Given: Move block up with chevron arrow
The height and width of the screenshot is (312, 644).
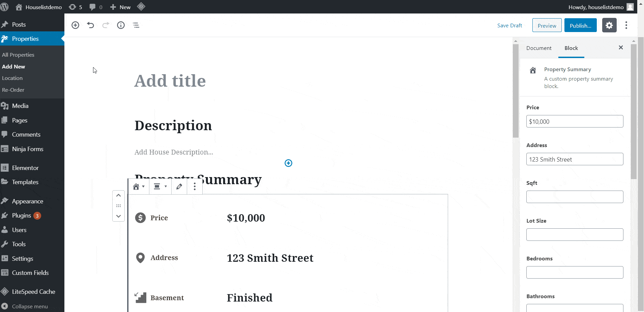Looking at the screenshot, I should tap(118, 195).
